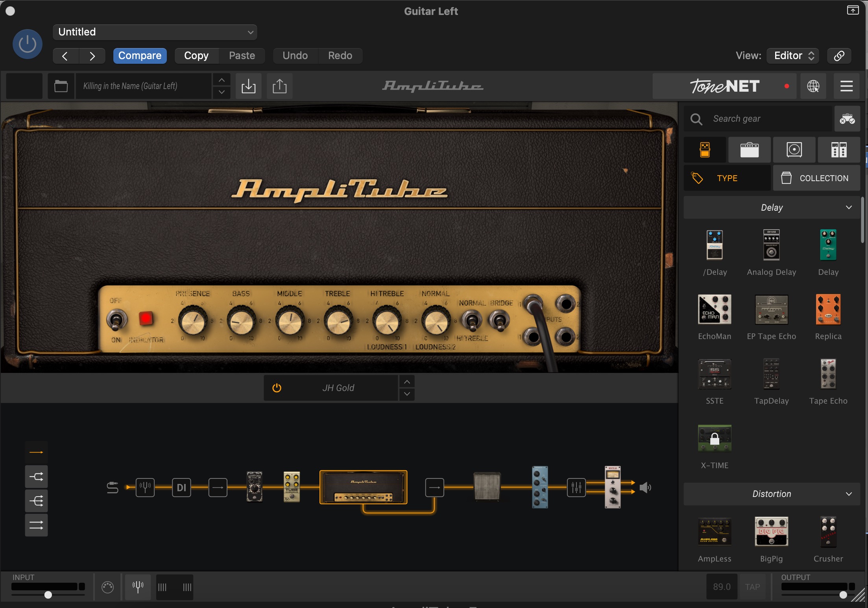This screenshot has width=868, height=608.
Task: Switch to COLLECTION sorting tab
Action: point(816,178)
